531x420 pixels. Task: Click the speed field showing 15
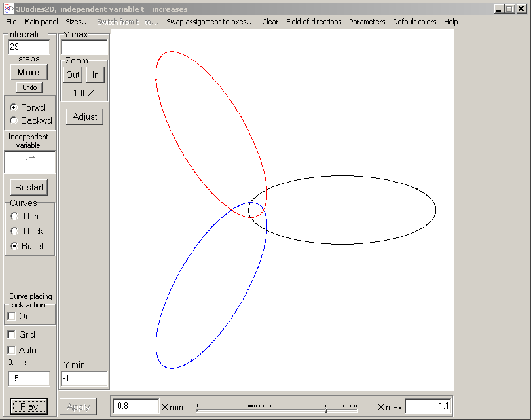click(x=29, y=378)
